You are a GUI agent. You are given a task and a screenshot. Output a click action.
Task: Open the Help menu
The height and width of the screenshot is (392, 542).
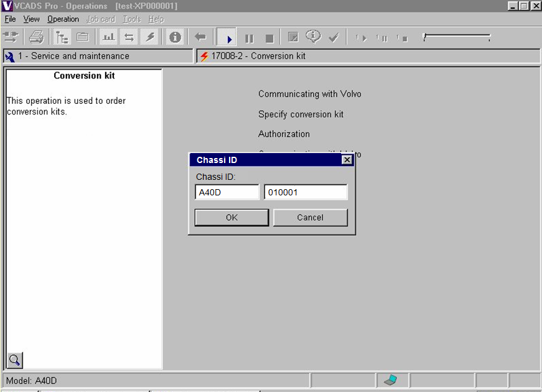click(x=156, y=19)
